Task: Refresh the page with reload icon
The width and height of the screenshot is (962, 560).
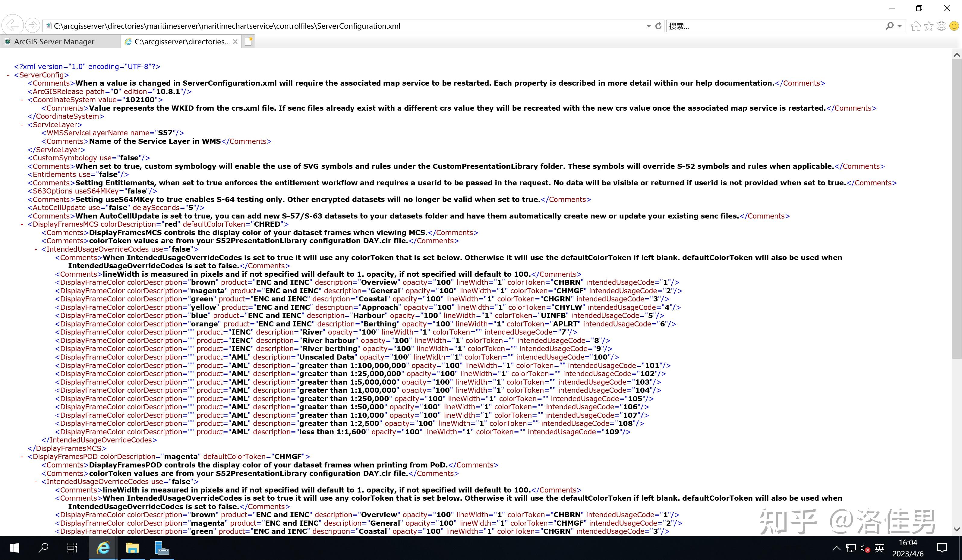Action: [x=658, y=26]
